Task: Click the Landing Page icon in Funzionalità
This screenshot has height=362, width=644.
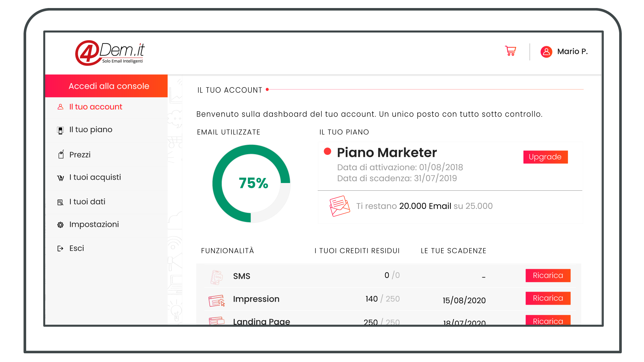Action: (x=217, y=320)
